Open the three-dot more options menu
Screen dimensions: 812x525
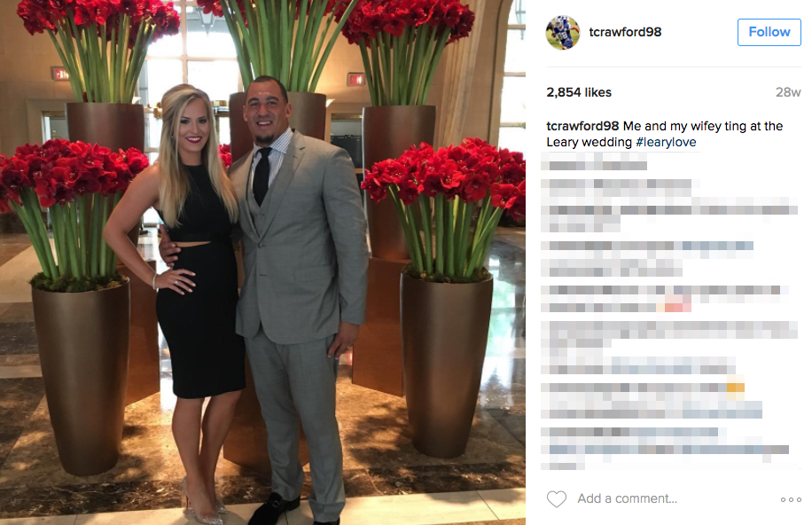tap(791, 499)
